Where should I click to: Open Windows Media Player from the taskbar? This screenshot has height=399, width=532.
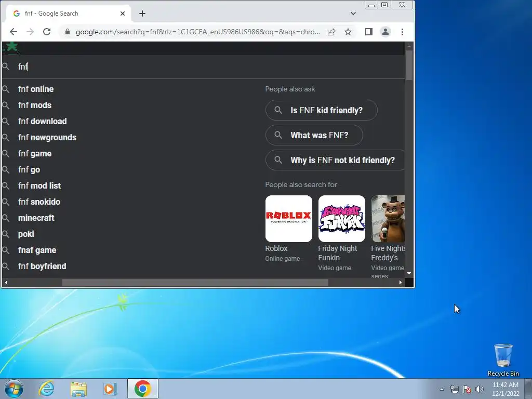[x=110, y=389]
